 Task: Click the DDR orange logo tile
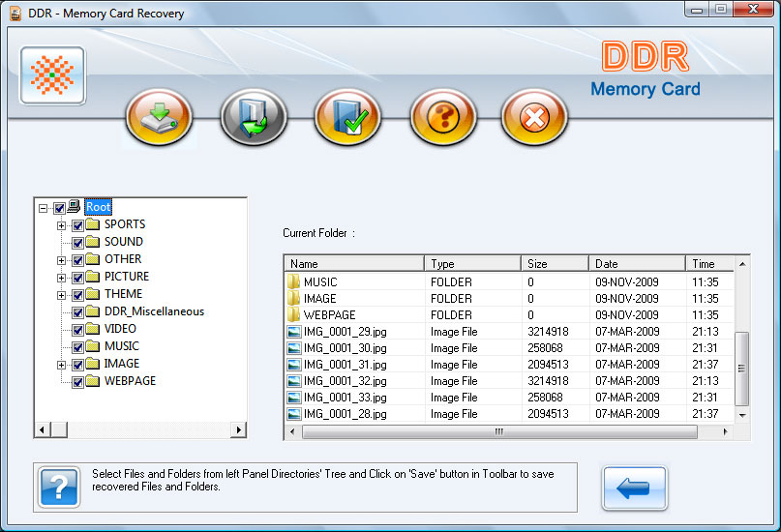(52, 75)
